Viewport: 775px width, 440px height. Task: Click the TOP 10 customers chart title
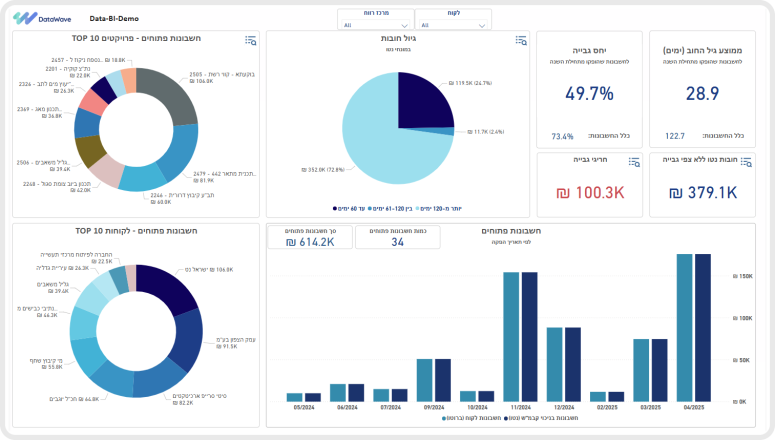136,231
